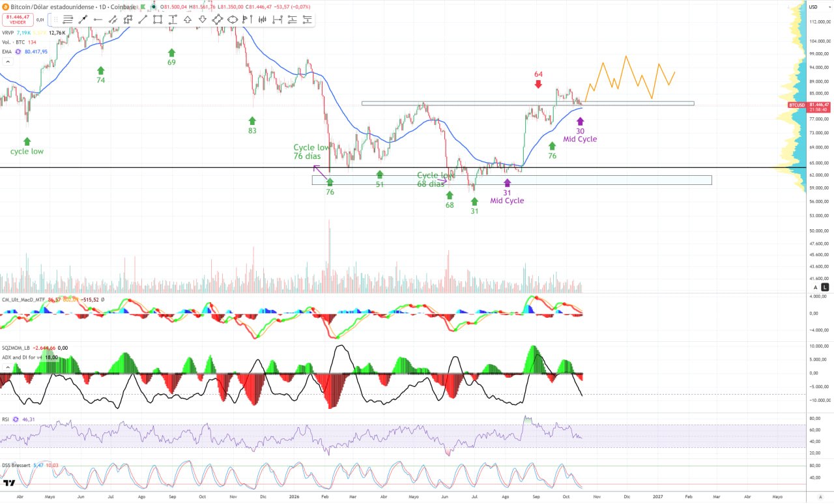Select the rotated rectangle polygon tool
This screenshot has width=834, height=504.
pos(218,20)
